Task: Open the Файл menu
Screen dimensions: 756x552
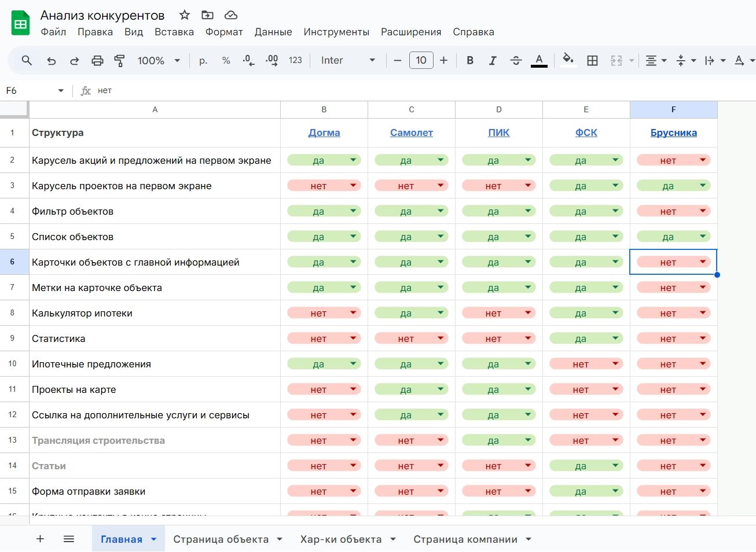Action: [53, 32]
